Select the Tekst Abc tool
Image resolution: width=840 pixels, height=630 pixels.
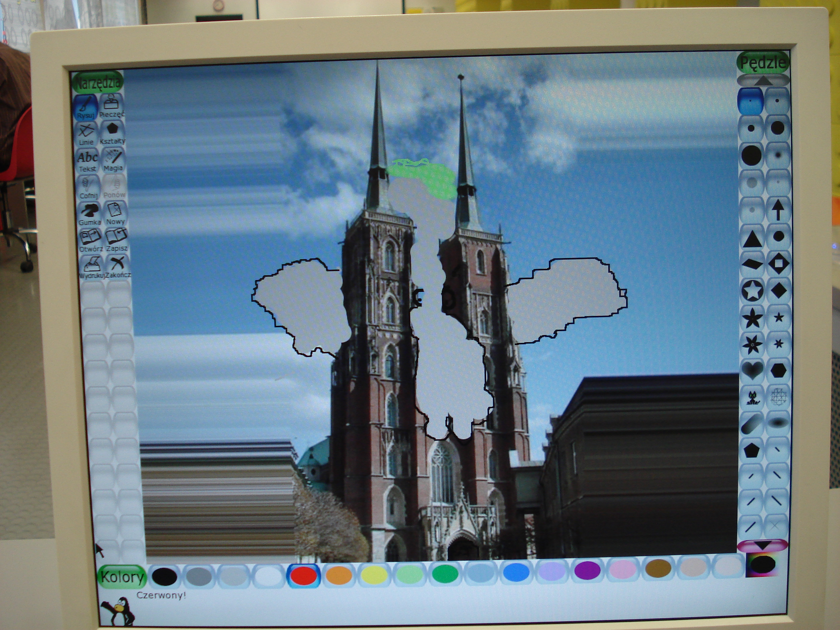(x=88, y=161)
